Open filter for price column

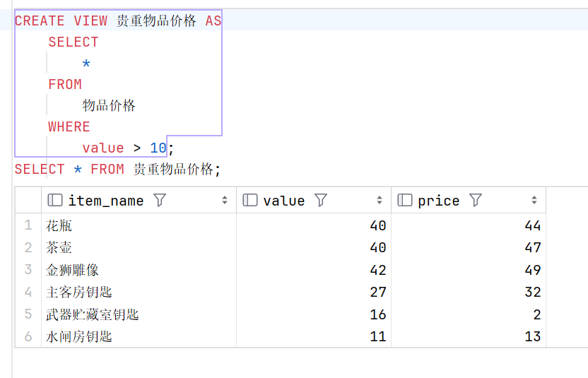[475, 200]
